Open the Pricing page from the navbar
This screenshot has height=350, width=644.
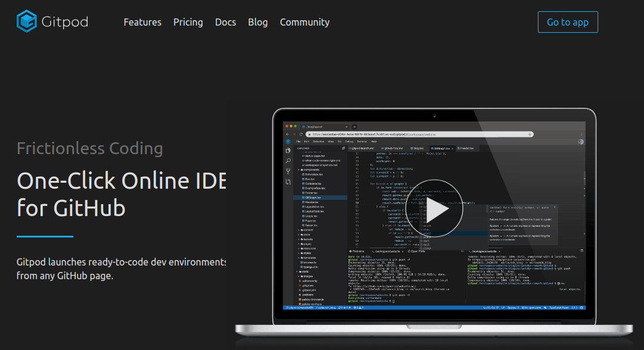[188, 22]
